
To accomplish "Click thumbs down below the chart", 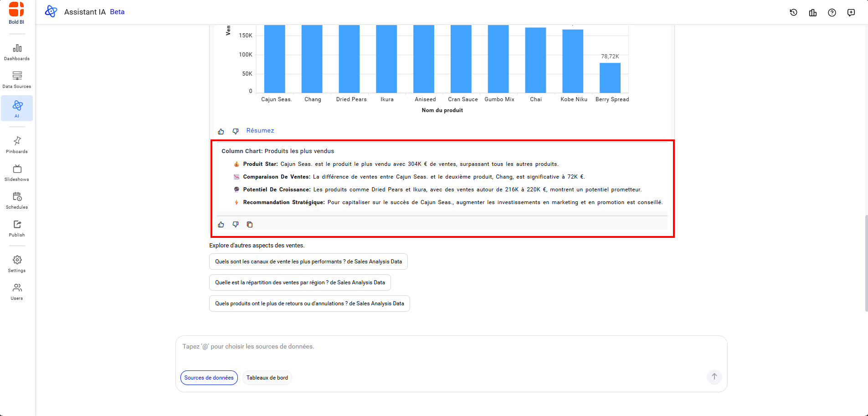I will (x=236, y=131).
